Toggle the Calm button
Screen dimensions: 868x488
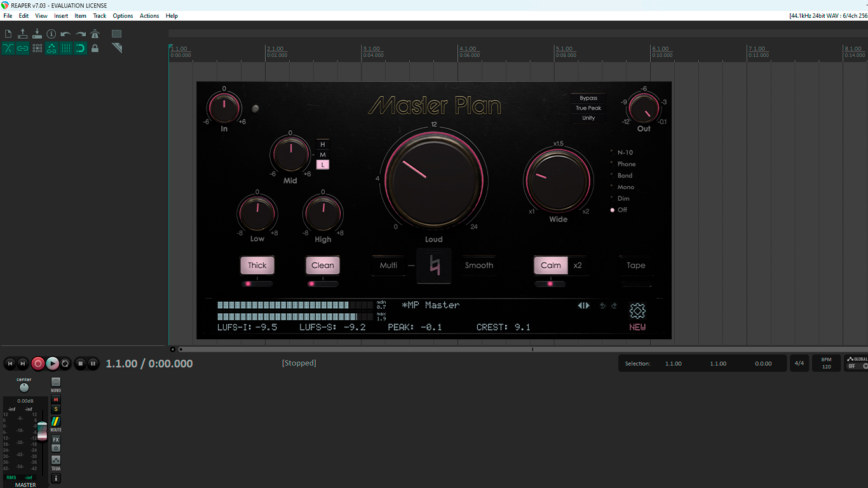551,266
